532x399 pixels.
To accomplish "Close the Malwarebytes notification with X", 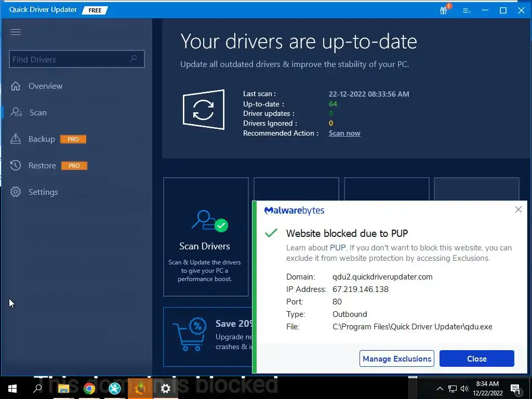I will 518,209.
